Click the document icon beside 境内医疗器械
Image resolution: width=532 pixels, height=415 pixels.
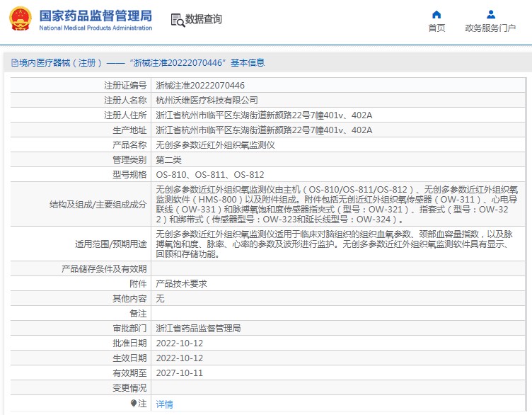15,62
